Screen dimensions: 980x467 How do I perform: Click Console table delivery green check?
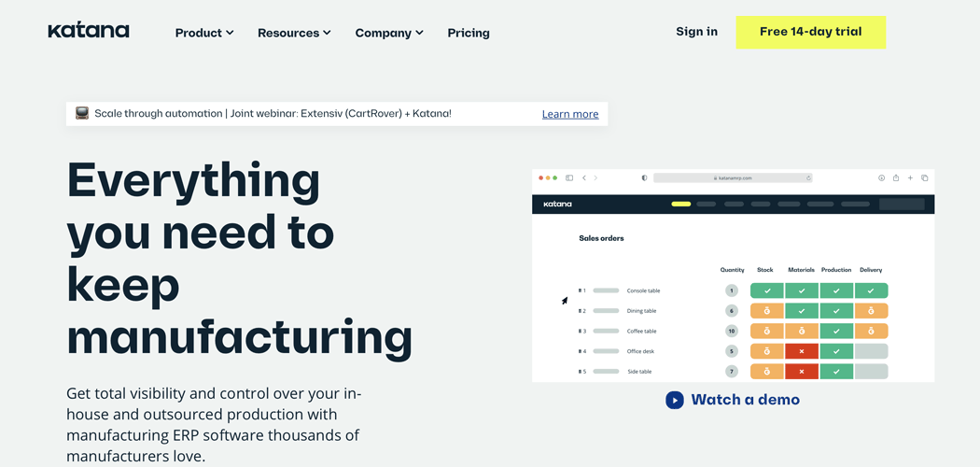coord(871,290)
